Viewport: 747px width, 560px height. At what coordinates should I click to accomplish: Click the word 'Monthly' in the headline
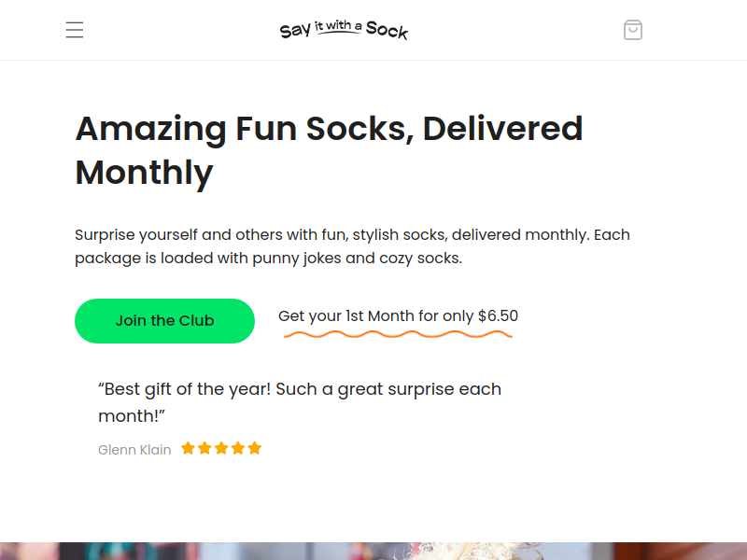click(x=144, y=173)
